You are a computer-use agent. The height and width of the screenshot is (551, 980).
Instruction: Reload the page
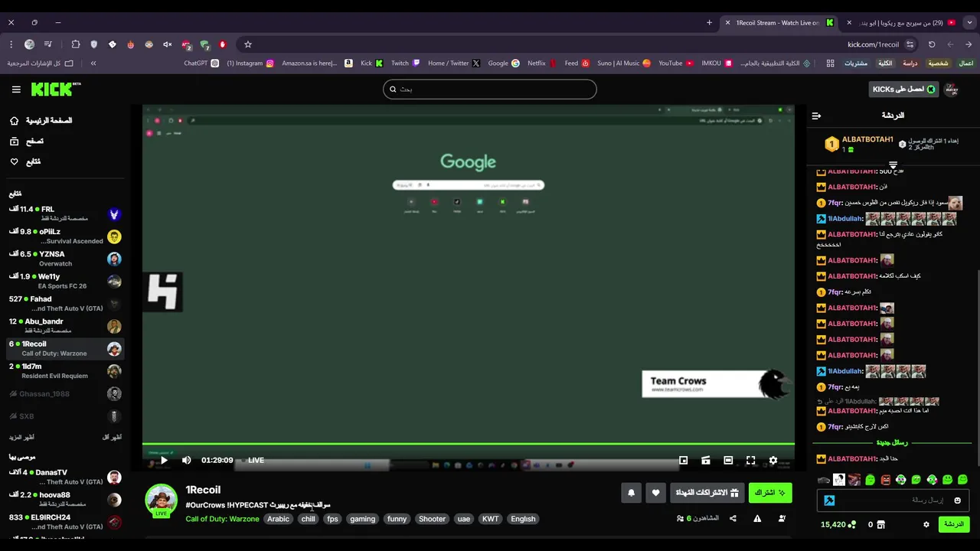click(x=932, y=44)
